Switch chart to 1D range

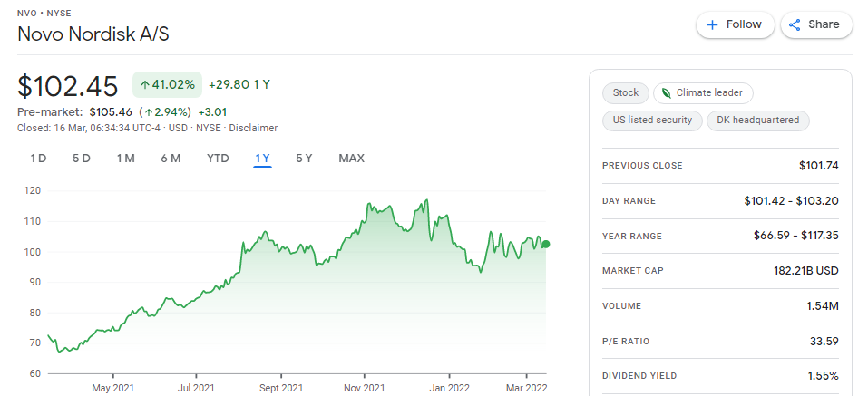(38, 159)
